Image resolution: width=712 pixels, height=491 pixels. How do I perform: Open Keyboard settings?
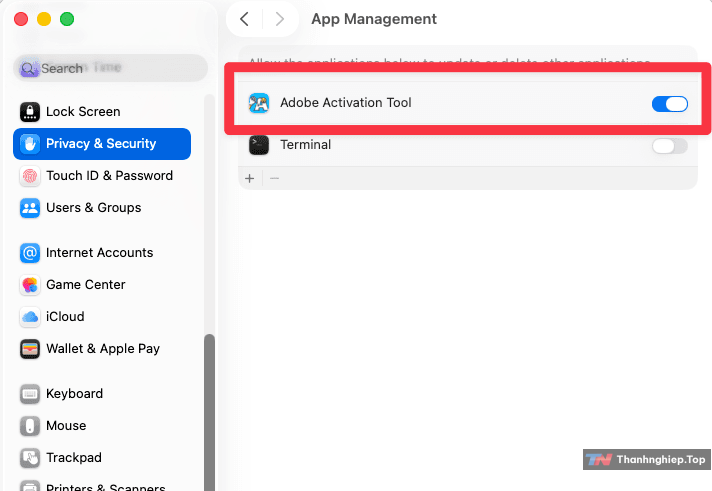coord(102,394)
